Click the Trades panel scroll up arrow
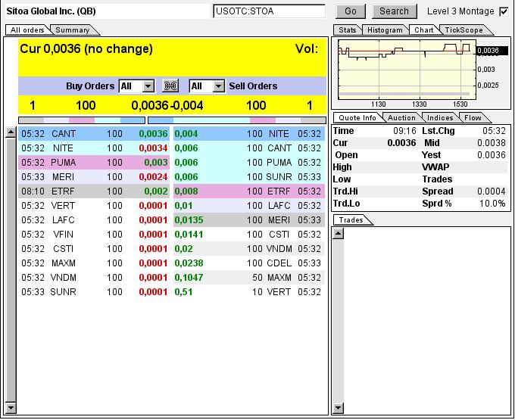Screen dimensions: 515x420 pos(339,234)
